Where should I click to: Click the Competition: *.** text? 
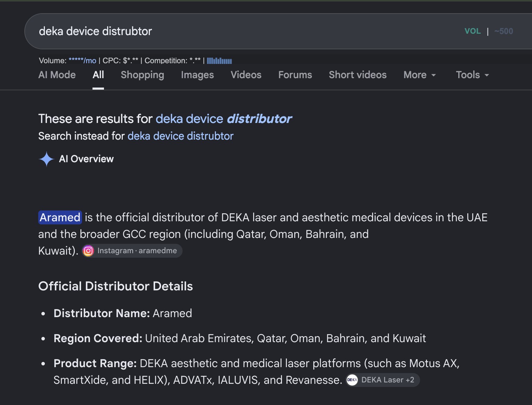[172, 61]
